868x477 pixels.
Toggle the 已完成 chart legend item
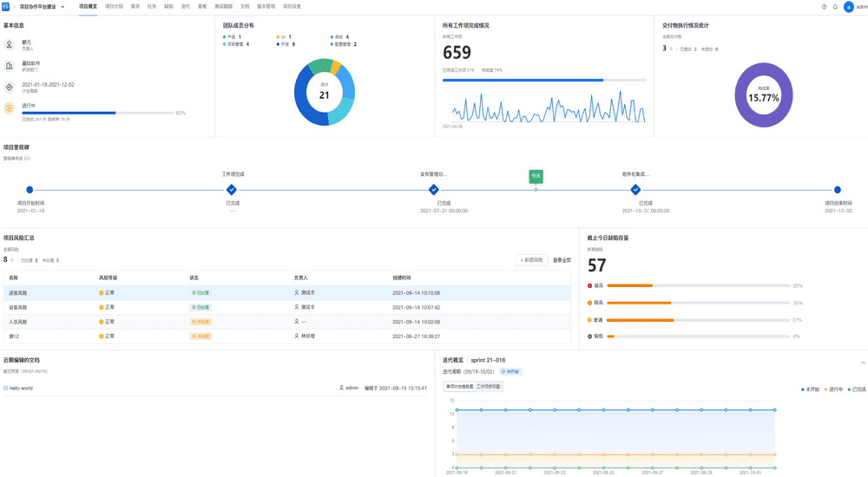click(857, 389)
